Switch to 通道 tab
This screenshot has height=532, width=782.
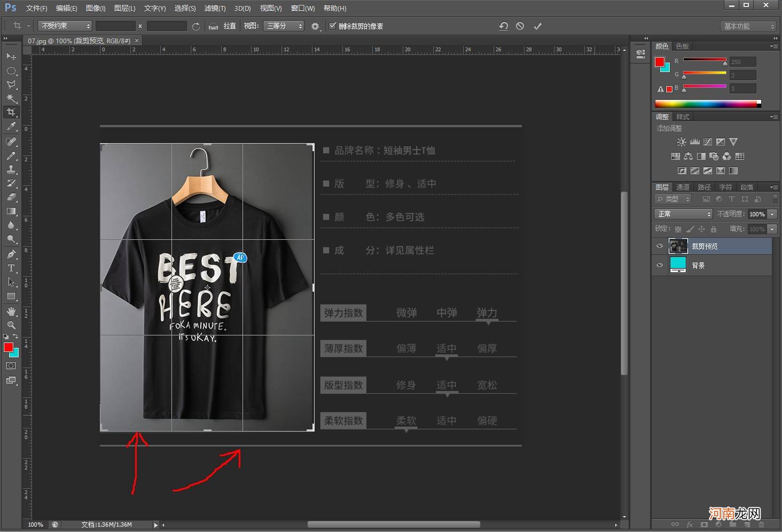point(683,187)
